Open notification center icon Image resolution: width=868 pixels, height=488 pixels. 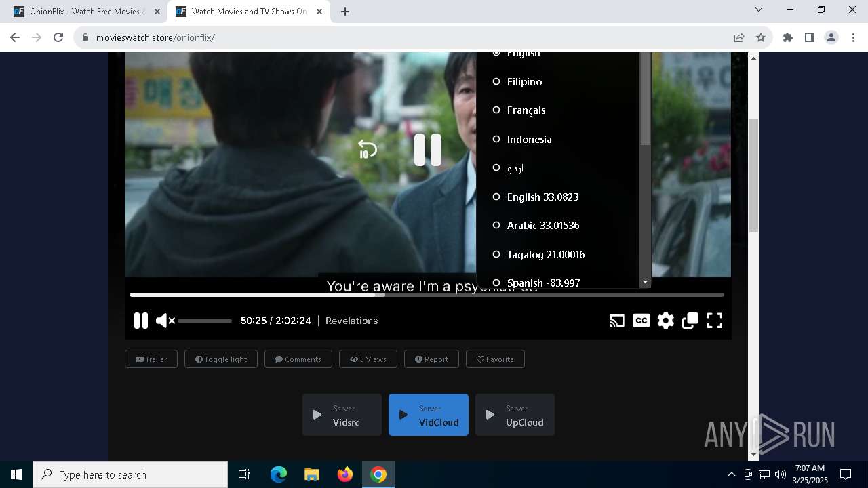[846, 474]
